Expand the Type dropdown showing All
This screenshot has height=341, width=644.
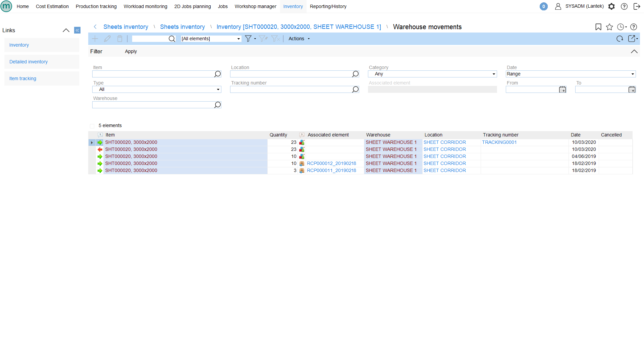157,90
